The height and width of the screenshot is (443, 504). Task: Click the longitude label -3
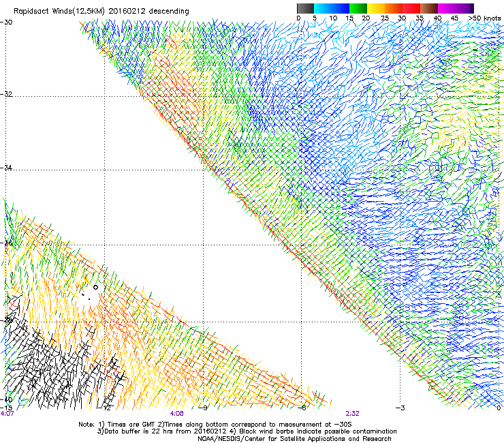(400, 408)
